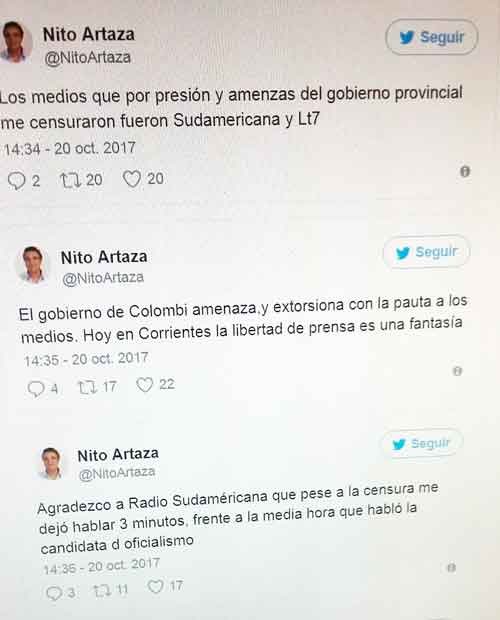The height and width of the screenshot is (620, 500).
Task: Like the tweet with 17 likes
Action: 155,586
